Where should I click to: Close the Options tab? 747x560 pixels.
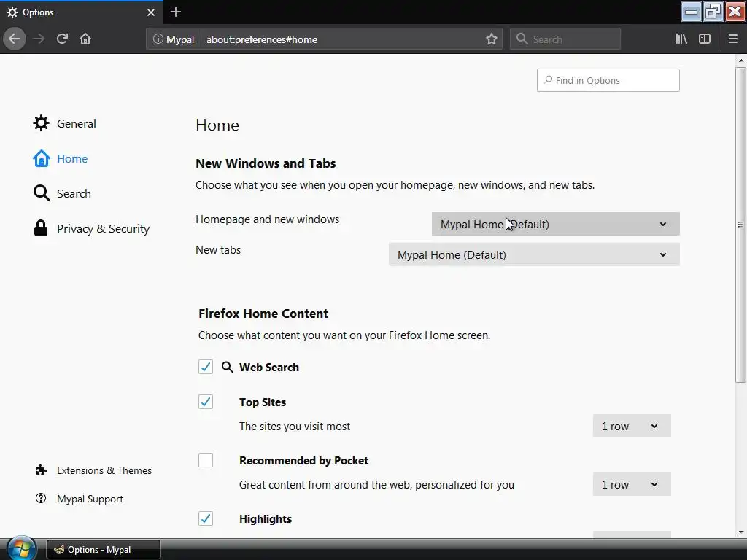(151, 12)
